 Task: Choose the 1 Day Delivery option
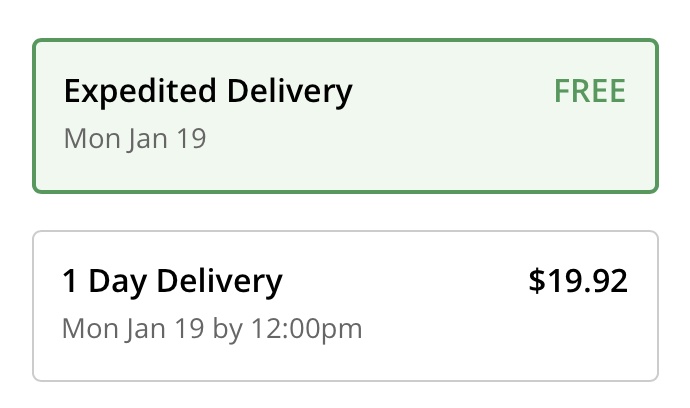click(x=345, y=305)
